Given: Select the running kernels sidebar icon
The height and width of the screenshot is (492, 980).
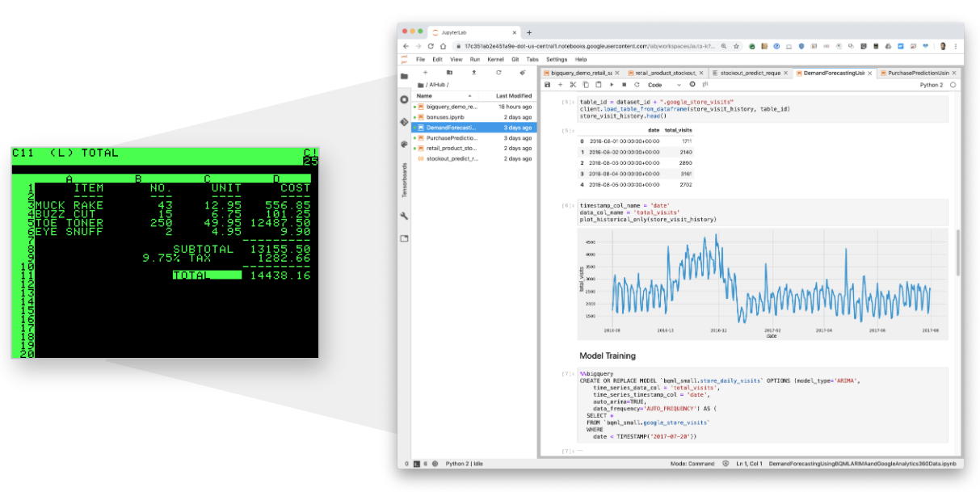Looking at the screenshot, I should pos(405,99).
